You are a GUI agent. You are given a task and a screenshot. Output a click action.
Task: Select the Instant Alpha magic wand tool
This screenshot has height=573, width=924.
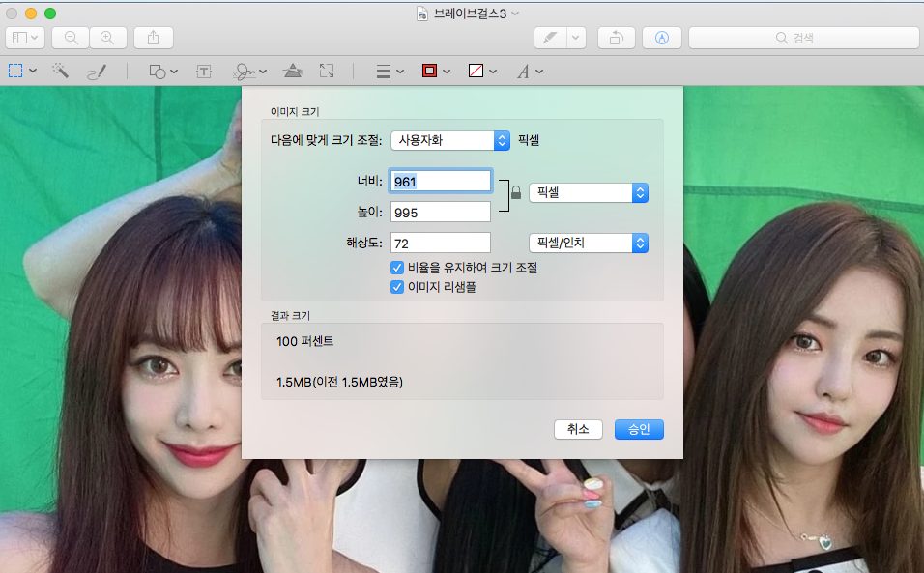(60, 72)
